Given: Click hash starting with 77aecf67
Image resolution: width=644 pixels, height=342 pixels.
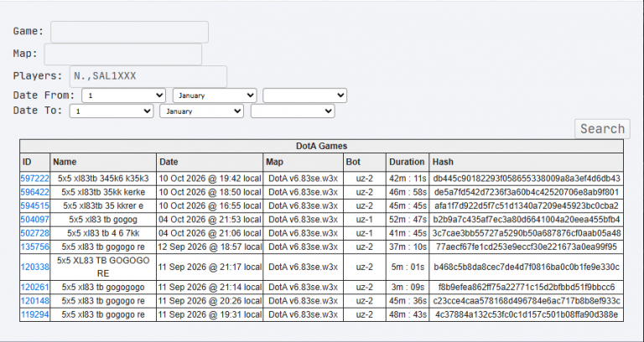Looking at the screenshot, I should [x=527, y=246].
